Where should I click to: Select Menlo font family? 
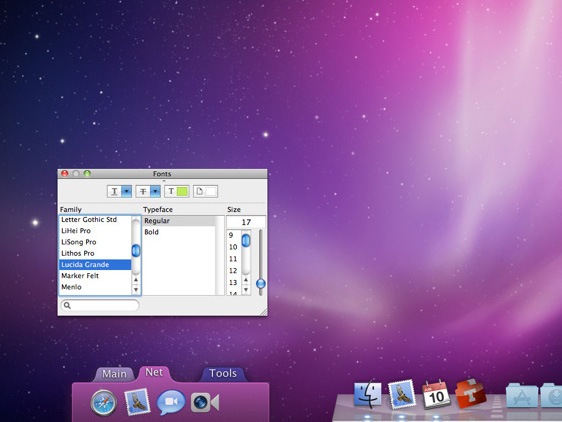click(95, 287)
